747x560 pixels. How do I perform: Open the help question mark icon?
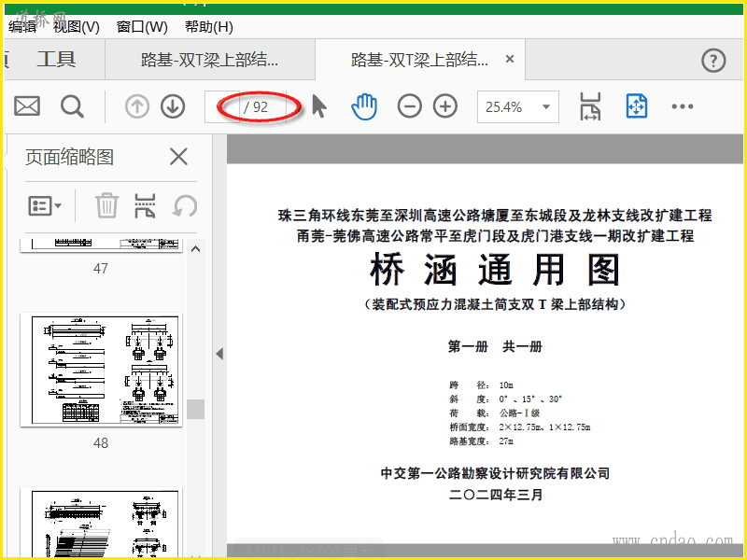(x=713, y=61)
